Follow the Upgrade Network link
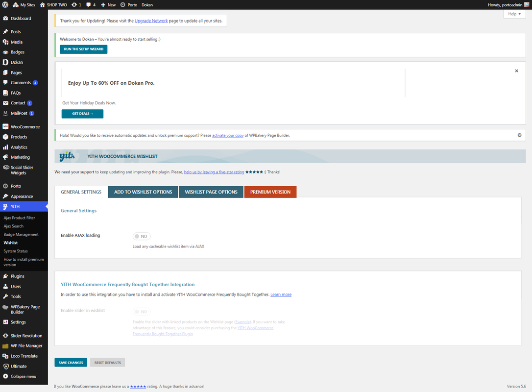Viewport: 532px width, 392px height. coord(151,21)
